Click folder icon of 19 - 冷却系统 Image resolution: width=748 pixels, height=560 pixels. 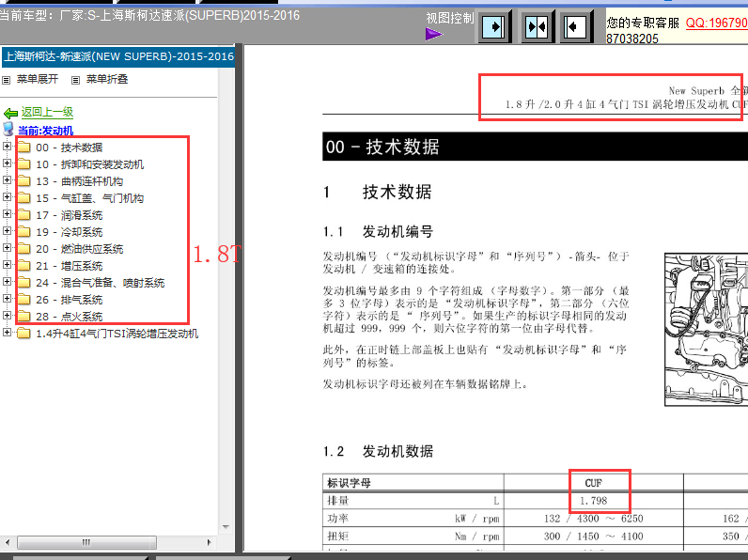click(x=23, y=232)
